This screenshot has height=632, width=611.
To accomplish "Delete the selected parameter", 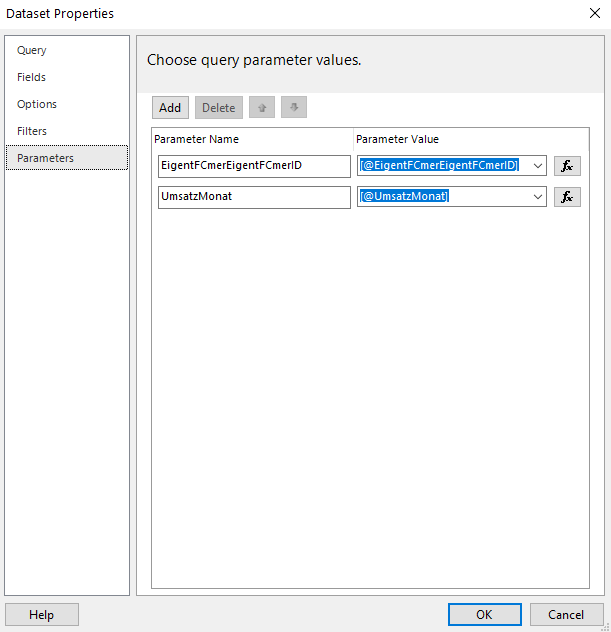I will [219, 108].
